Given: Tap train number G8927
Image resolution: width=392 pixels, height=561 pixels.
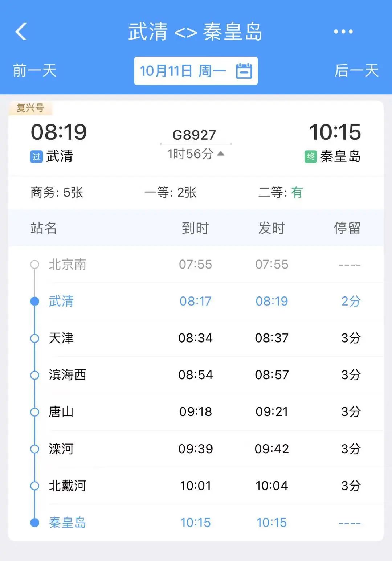Looking at the screenshot, I should (x=194, y=135).
